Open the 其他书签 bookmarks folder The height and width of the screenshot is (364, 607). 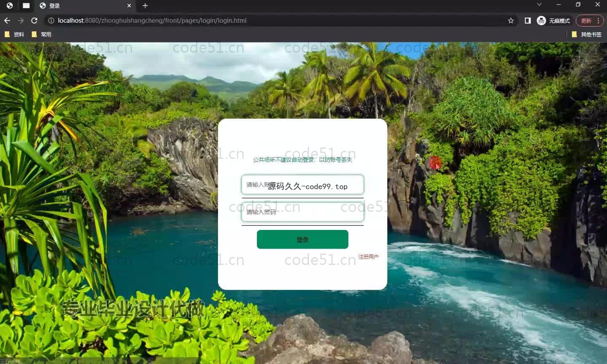[x=586, y=35]
